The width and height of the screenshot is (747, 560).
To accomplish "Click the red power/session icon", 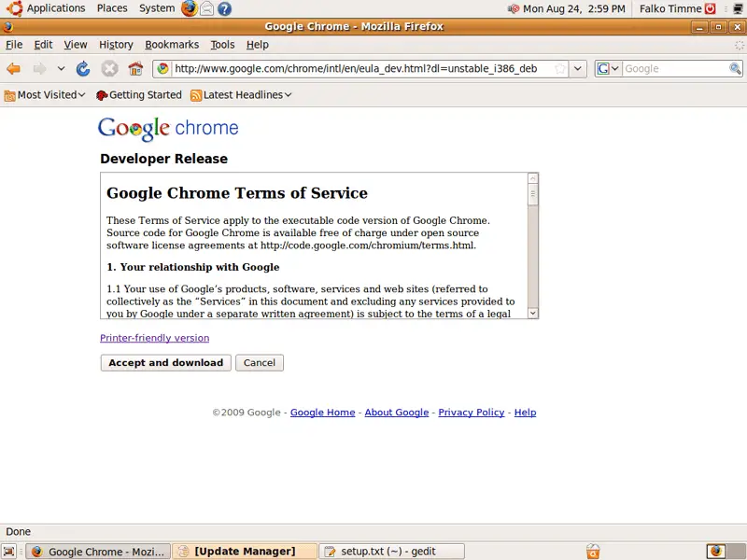I will [x=711, y=8].
